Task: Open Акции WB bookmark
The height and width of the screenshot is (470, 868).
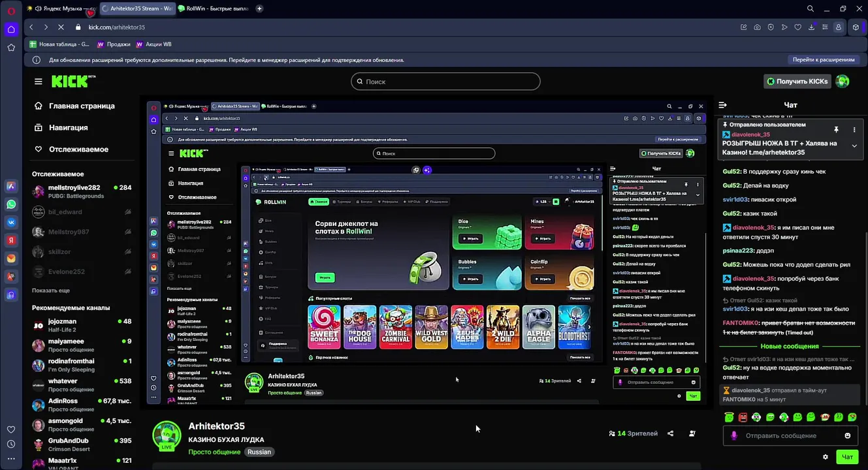Action: (153, 44)
